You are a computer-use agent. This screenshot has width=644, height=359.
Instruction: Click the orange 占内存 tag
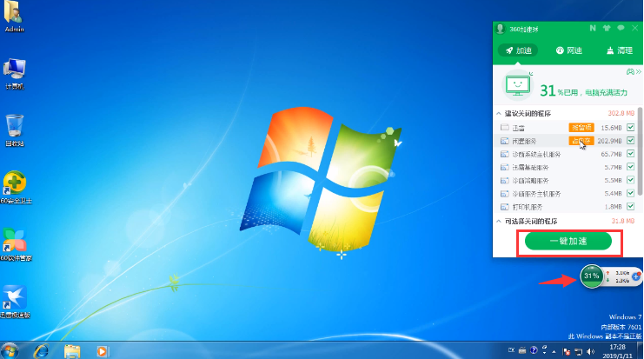581,141
